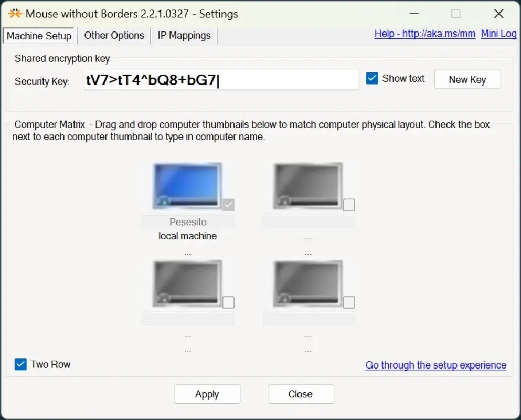Select the Machine Setup tab

tap(38, 36)
